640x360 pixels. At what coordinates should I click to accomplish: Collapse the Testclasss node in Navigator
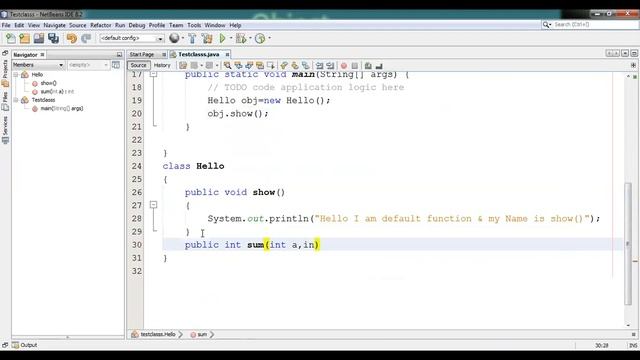[16, 100]
